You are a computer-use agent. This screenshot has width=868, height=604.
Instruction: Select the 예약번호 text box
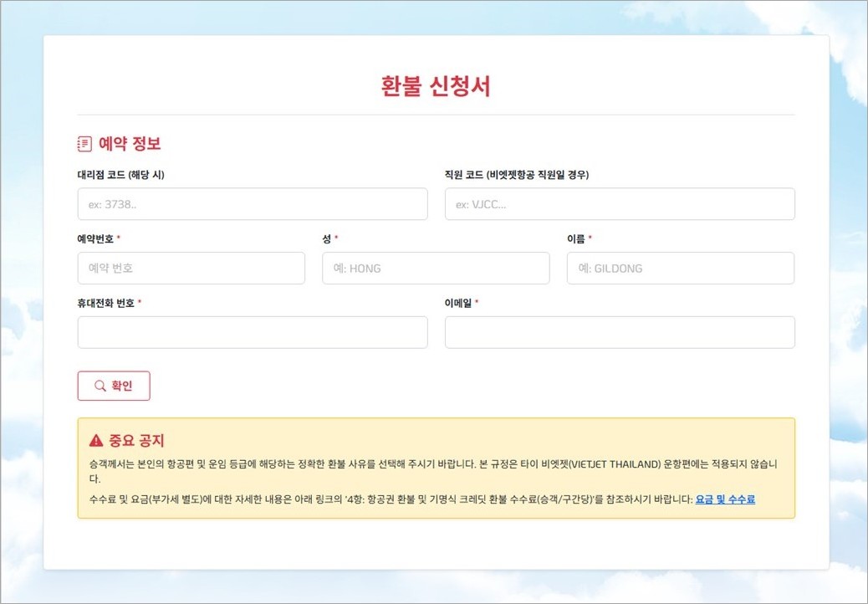click(191, 269)
